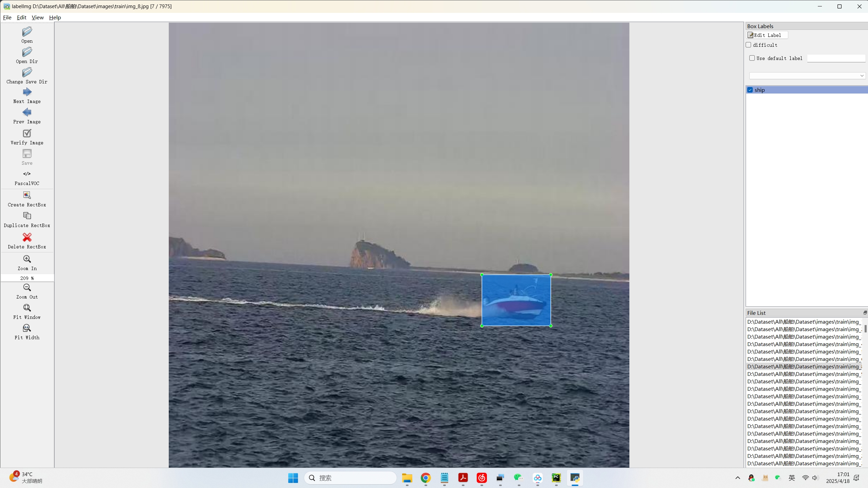
Task: Click the Verify Image icon
Action: point(27,133)
